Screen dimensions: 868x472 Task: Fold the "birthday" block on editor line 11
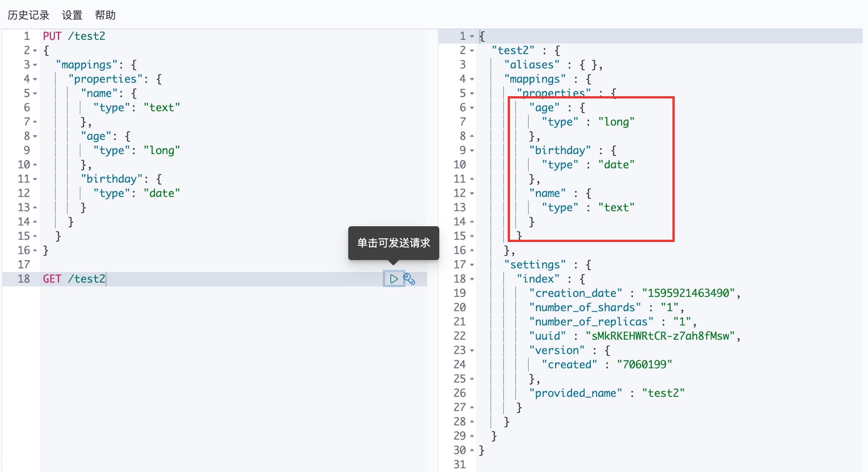35,179
